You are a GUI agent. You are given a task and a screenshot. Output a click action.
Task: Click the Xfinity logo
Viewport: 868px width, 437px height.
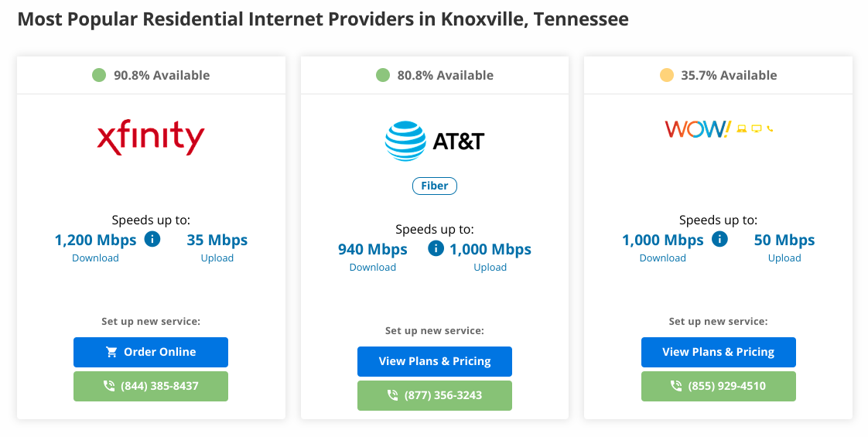click(x=151, y=137)
